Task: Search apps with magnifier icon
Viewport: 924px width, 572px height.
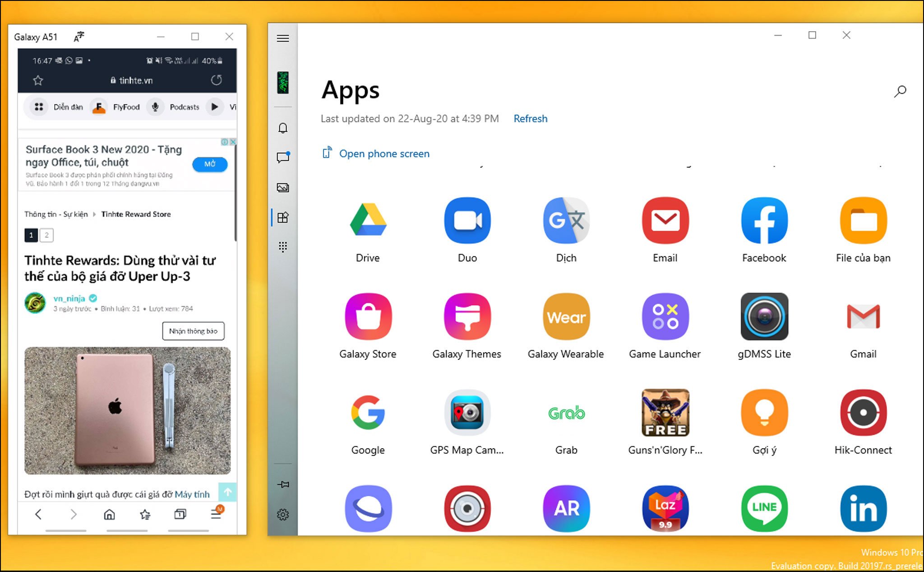Action: point(900,91)
